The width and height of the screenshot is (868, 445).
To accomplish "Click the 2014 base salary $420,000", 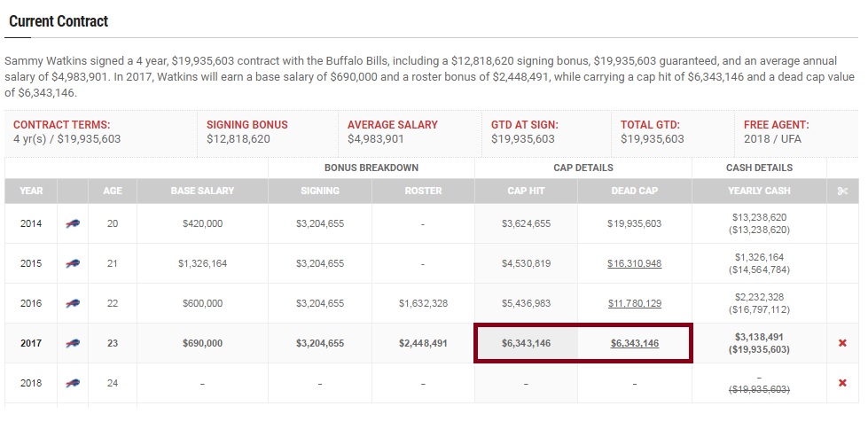I will click(203, 223).
